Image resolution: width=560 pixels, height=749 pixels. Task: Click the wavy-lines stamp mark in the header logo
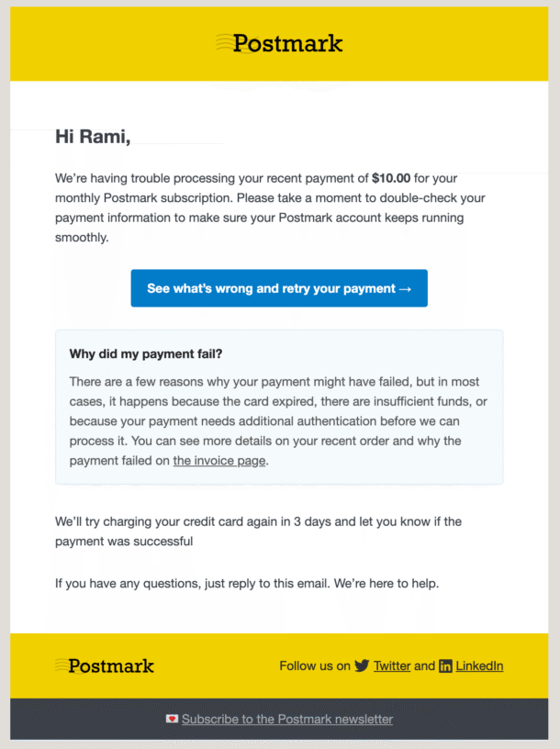(x=223, y=42)
